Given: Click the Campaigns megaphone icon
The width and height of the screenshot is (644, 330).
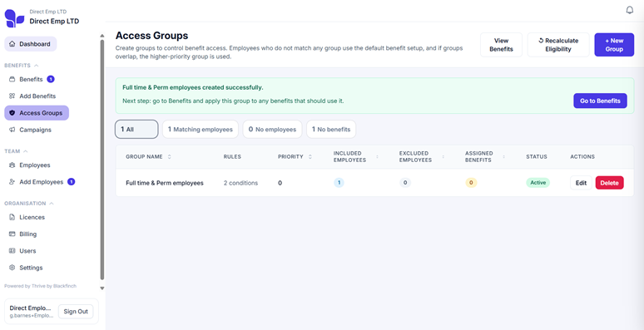Looking at the screenshot, I should 12,130.
